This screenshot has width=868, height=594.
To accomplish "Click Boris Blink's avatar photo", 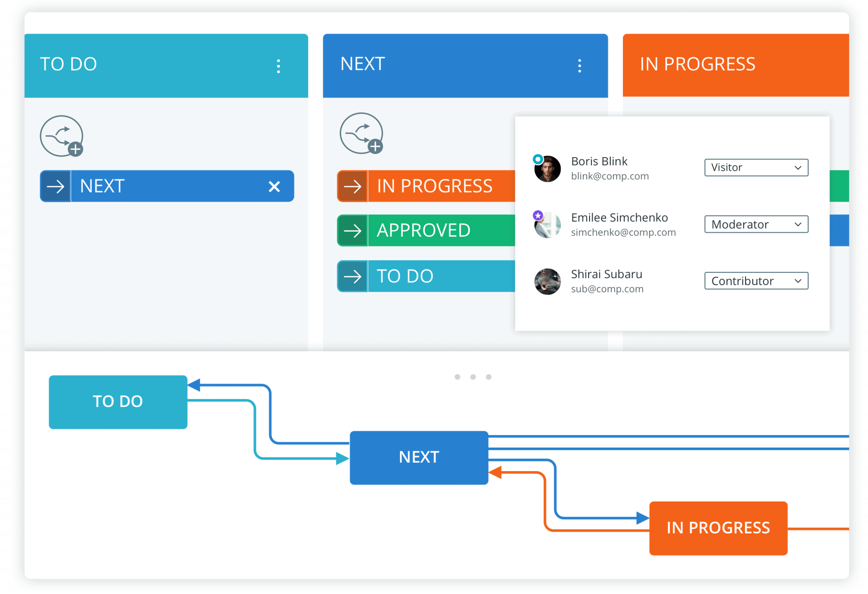I will point(547,169).
